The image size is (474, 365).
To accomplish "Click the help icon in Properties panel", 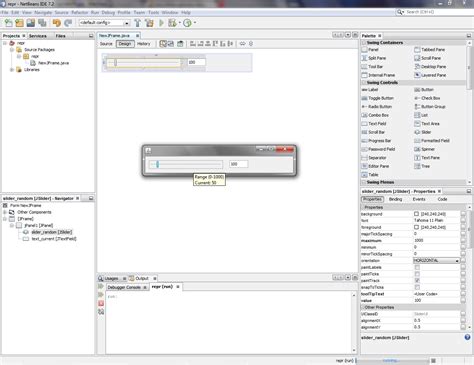I will tap(467, 337).
